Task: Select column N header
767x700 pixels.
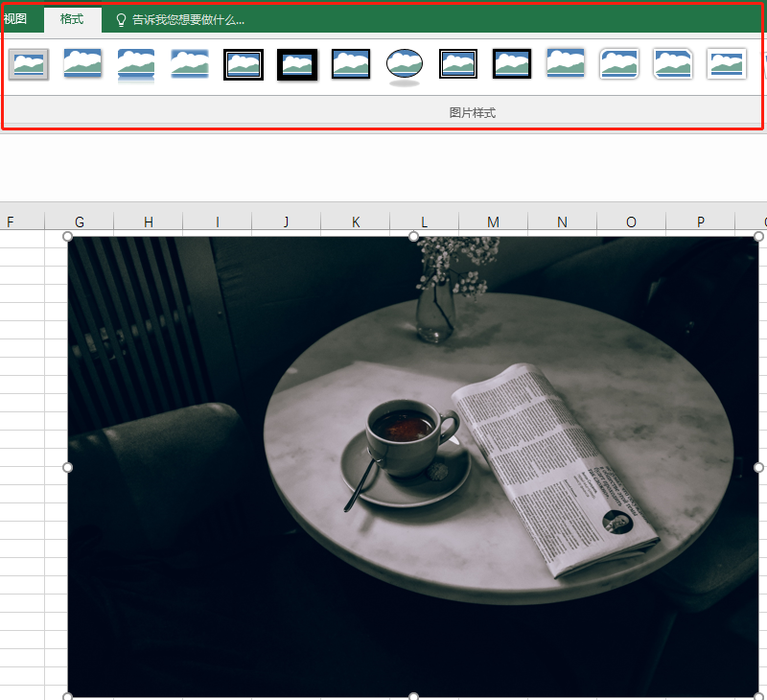Action: click(563, 222)
